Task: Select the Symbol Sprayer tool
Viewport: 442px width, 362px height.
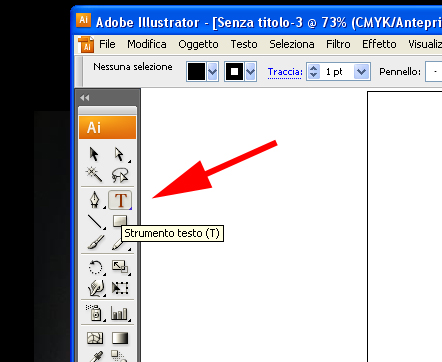Action: [95, 313]
